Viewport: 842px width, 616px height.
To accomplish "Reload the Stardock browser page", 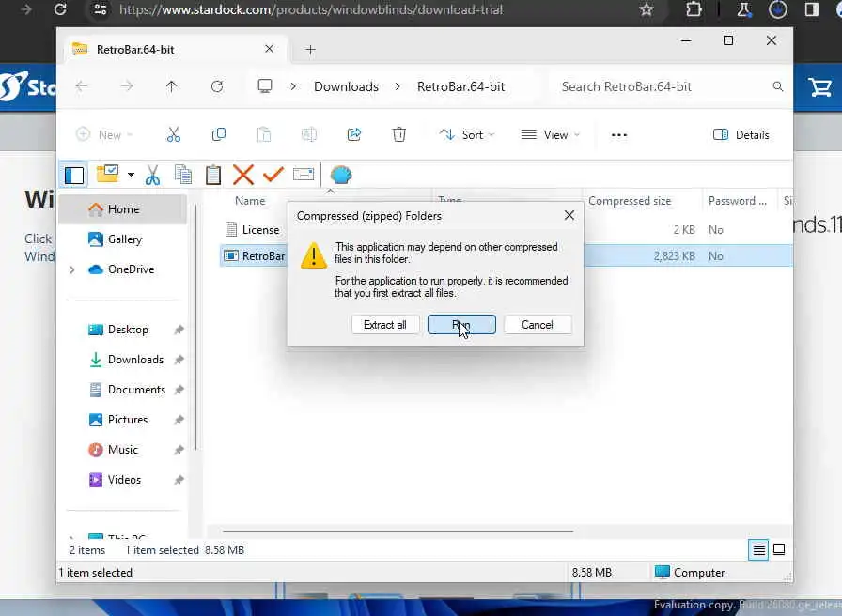I will [60, 9].
